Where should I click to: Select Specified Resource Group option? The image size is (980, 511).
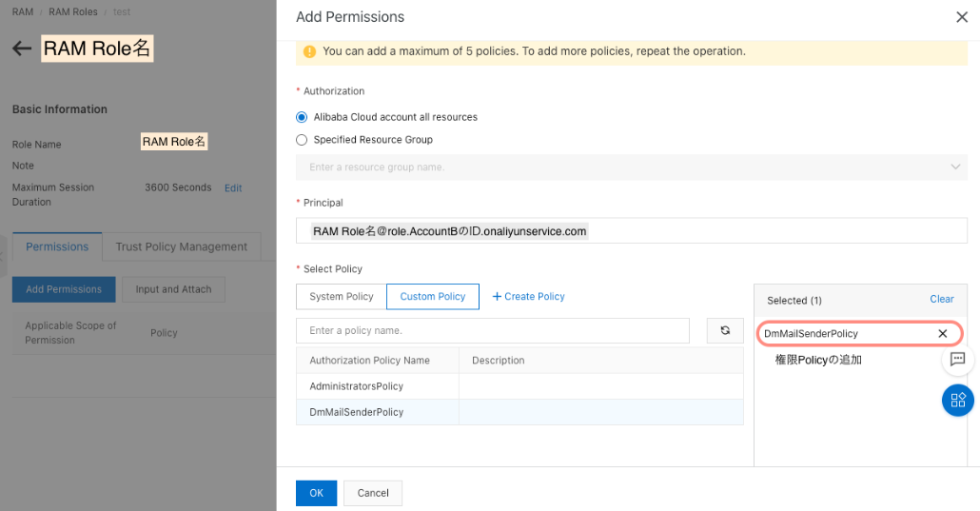pos(302,140)
